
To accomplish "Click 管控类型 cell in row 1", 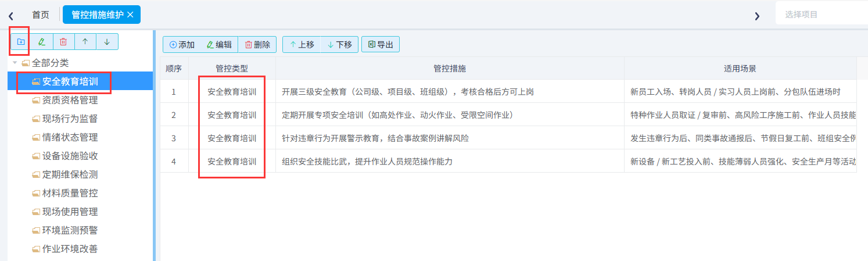I will pos(232,91).
